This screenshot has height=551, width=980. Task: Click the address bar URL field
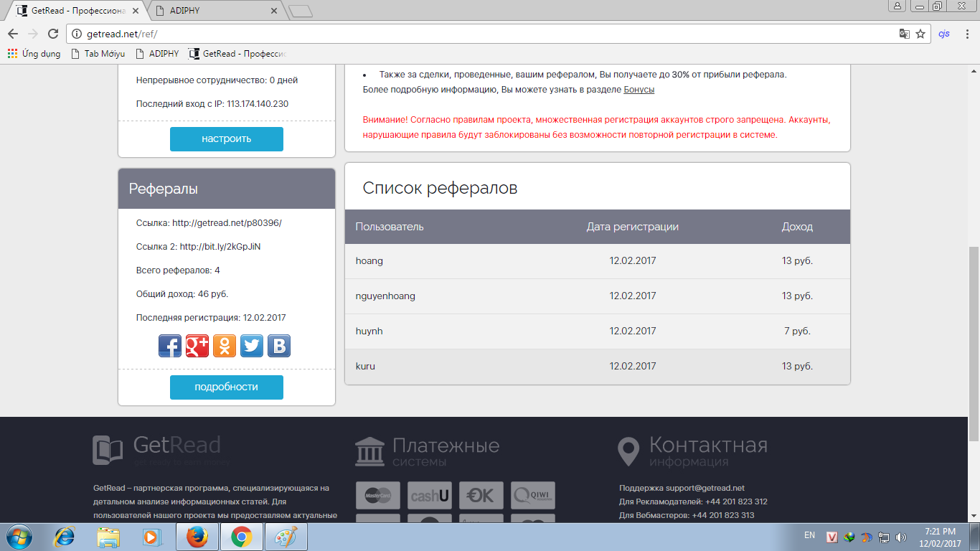[x=488, y=34]
